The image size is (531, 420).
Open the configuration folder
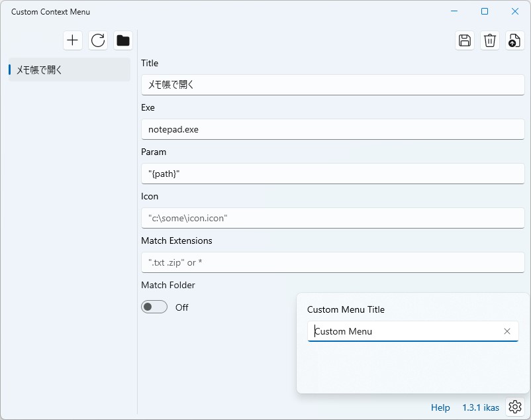click(x=123, y=40)
